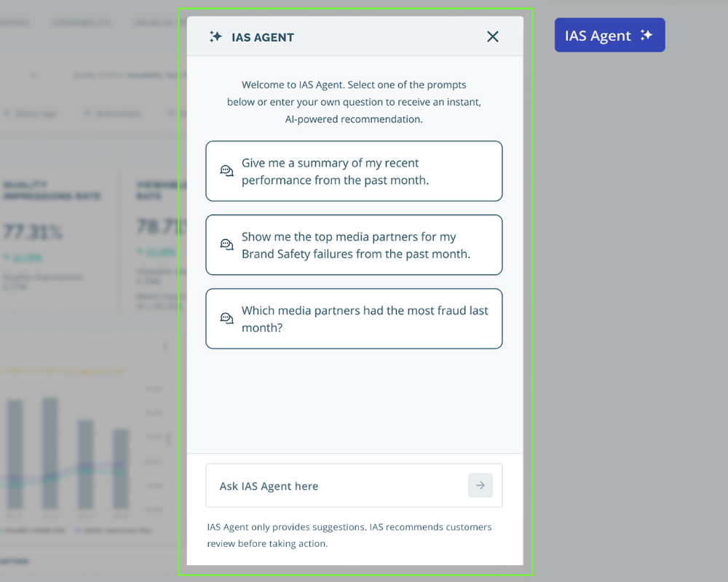Select the recent performance summary prompt
Viewport: 728px width, 582px height.
tap(354, 171)
